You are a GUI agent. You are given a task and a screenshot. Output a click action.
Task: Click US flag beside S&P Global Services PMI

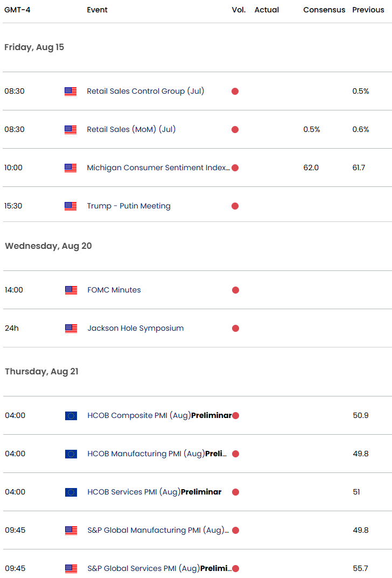click(x=71, y=568)
